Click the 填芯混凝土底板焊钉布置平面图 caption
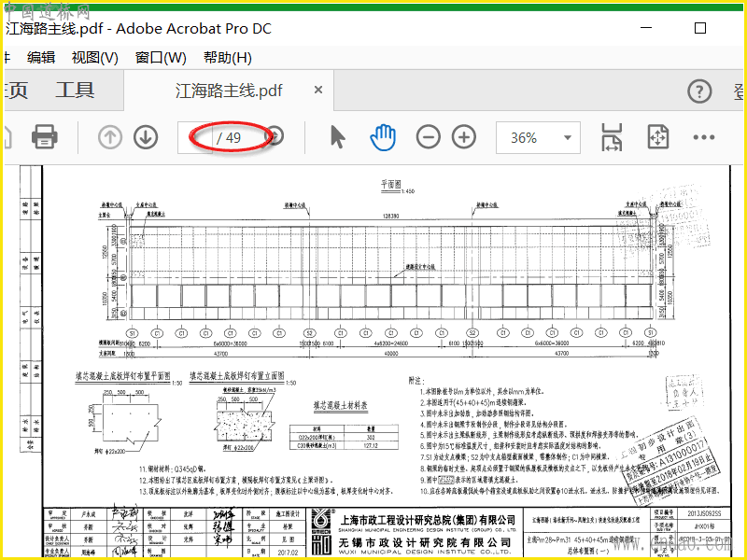The width and height of the screenshot is (747, 560). pos(123,376)
